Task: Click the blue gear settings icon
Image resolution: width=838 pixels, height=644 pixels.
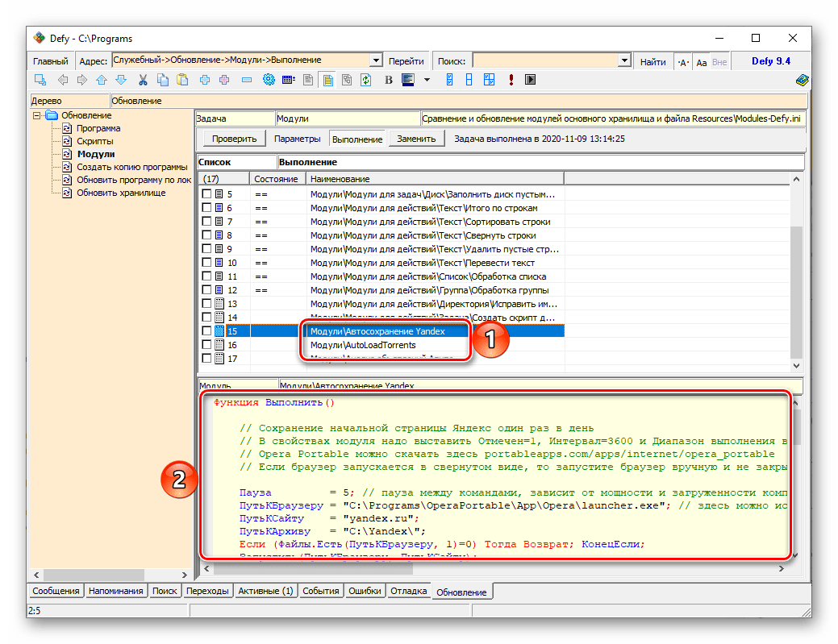Action: coord(269,80)
